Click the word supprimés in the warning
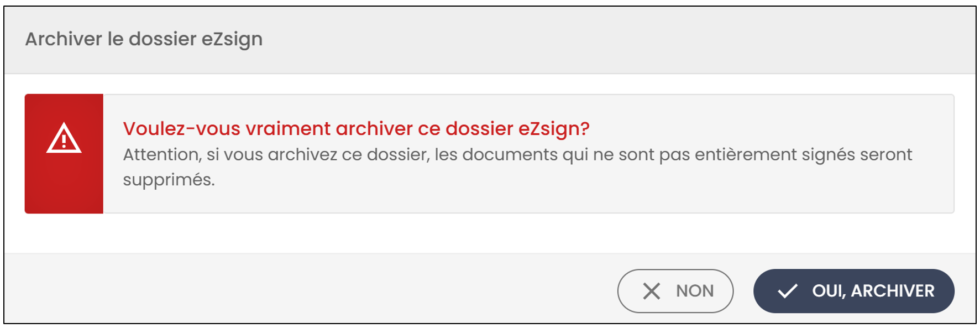 169,180
